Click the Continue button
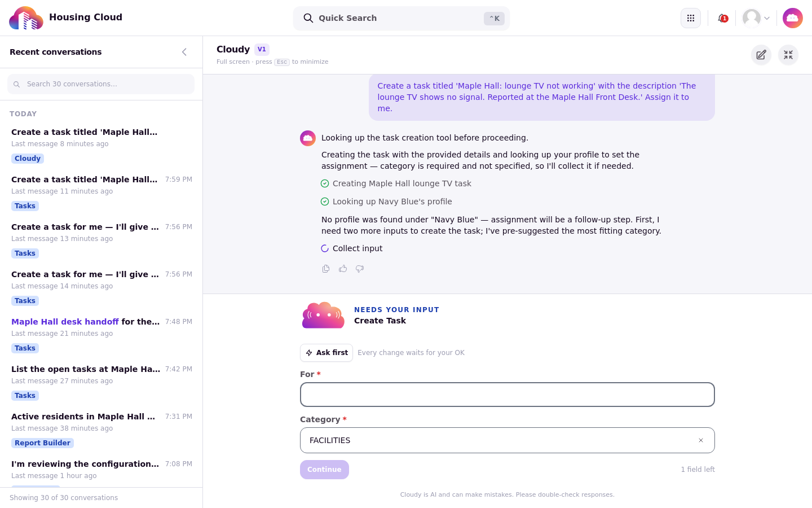812x508 pixels. [x=324, y=470]
